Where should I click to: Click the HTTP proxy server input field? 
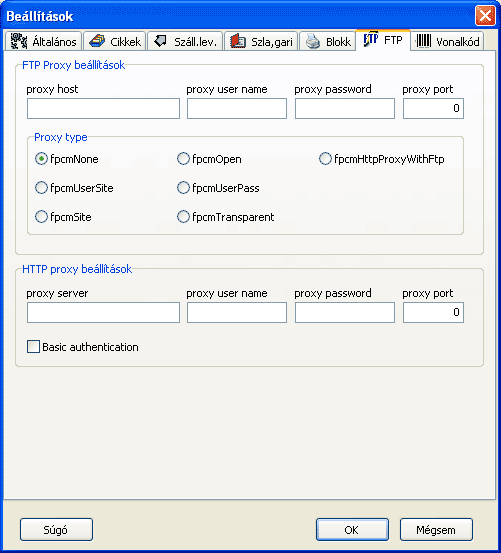pyautogui.click(x=103, y=312)
